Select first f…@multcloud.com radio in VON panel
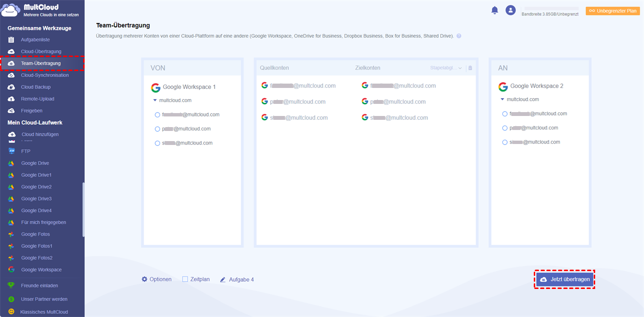The width and height of the screenshot is (644, 317). (x=157, y=115)
